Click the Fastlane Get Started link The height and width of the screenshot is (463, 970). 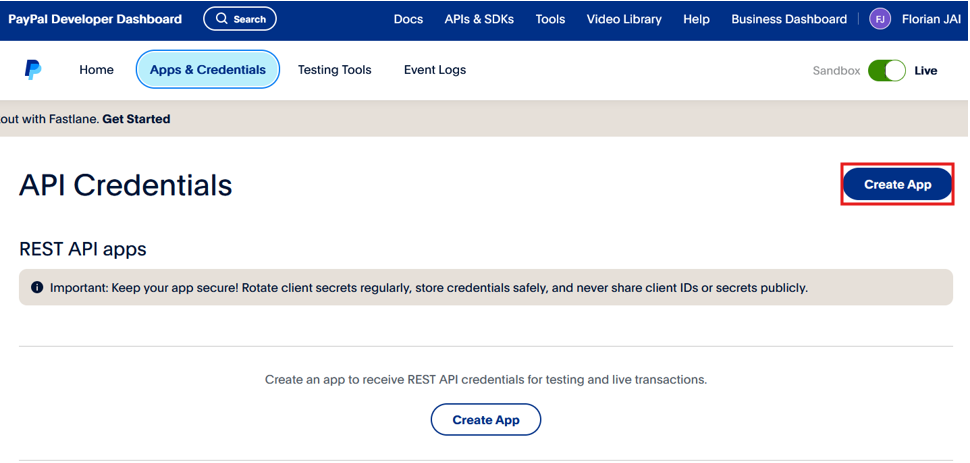(x=136, y=119)
